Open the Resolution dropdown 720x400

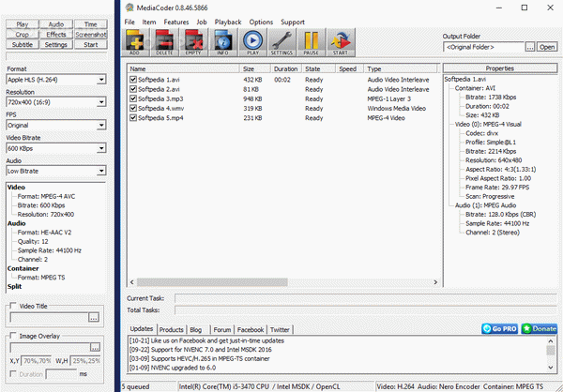coord(101,102)
